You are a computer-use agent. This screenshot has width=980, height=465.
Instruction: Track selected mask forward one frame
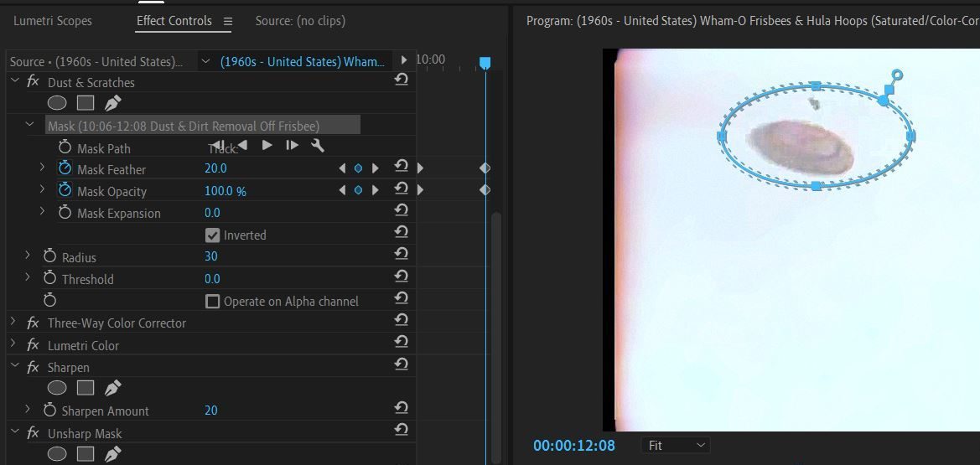[292, 145]
